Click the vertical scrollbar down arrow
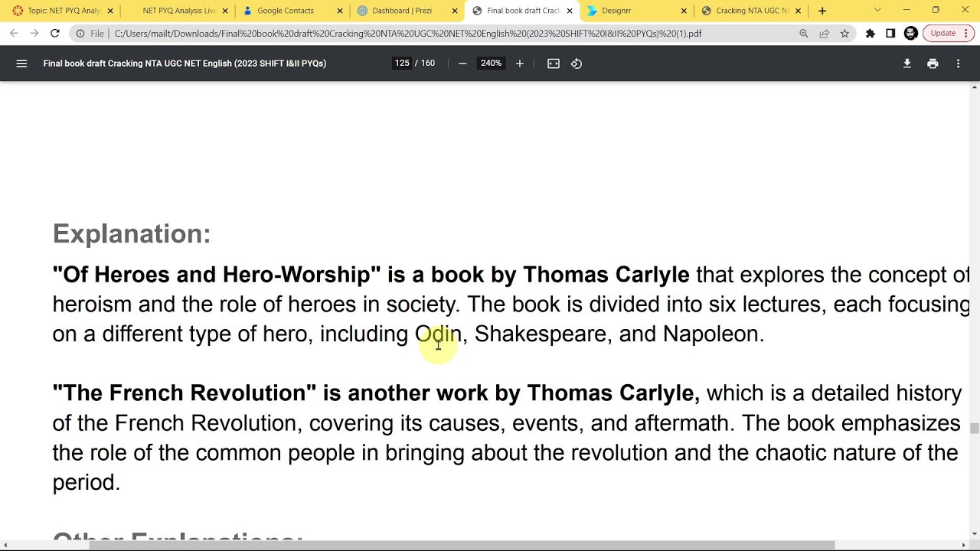 [x=974, y=533]
